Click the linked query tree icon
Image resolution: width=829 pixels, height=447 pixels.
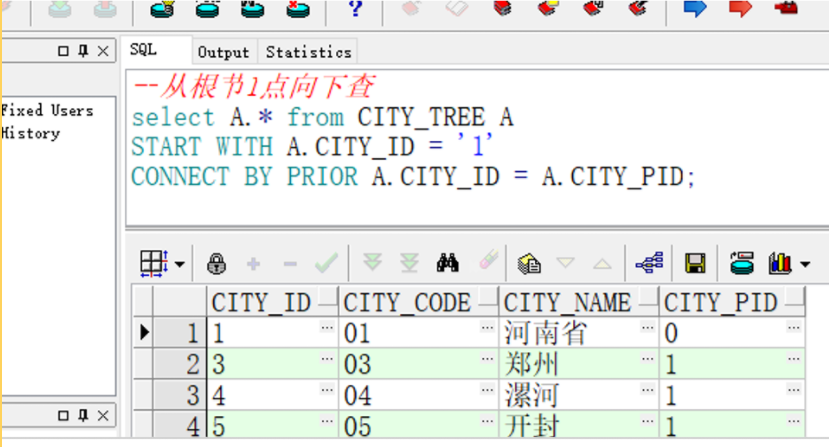pyautogui.click(x=649, y=263)
